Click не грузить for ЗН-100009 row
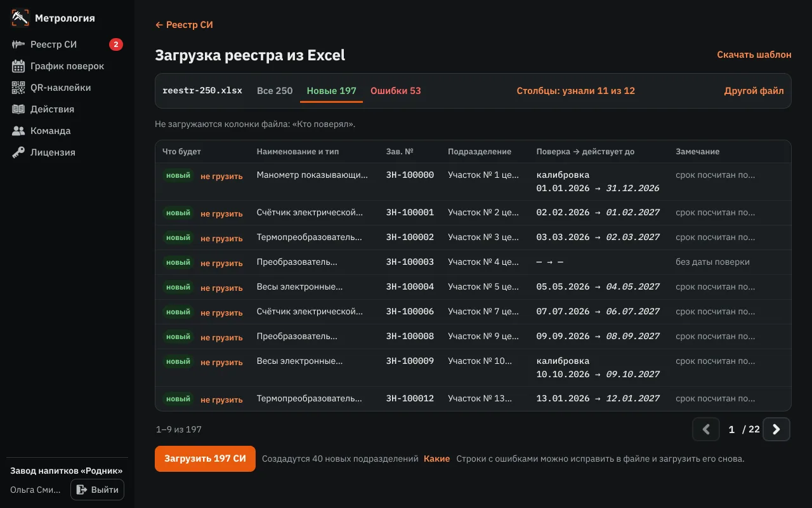 click(x=221, y=363)
